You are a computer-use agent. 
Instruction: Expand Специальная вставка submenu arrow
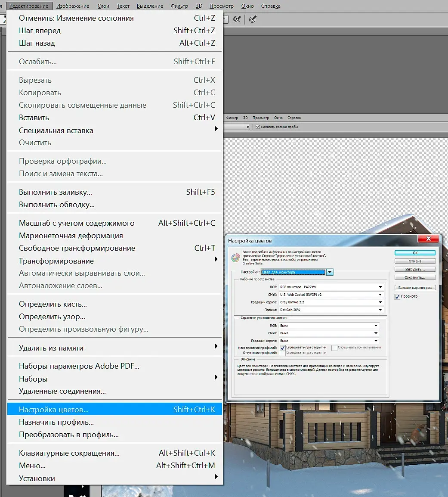[x=216, y=129]
